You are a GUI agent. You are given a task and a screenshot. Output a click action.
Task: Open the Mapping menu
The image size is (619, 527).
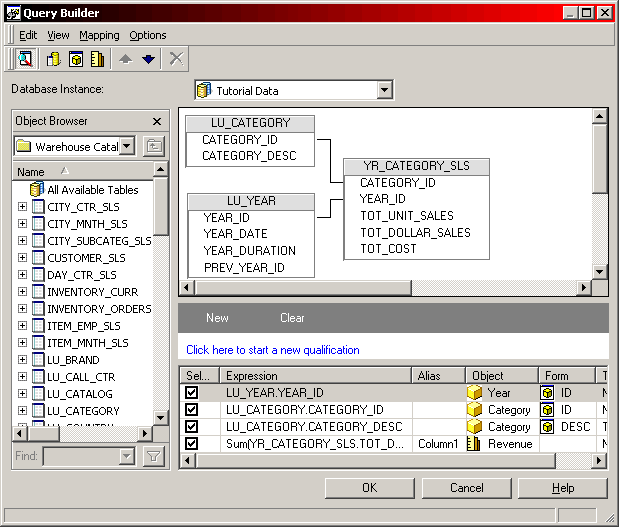[x=99, y=35]
